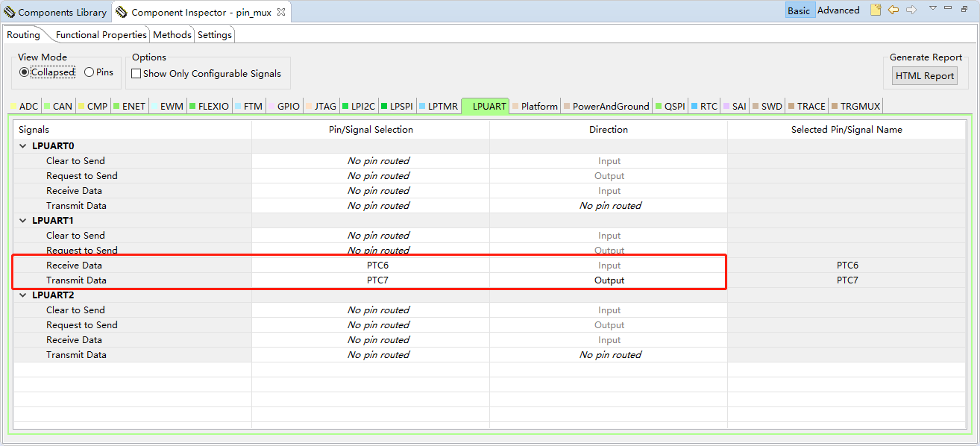This screenshot has height=446, width=980.
Task: Open the GPIO peripheral tab
Action: pyautogui.click(x=284, y=106)
